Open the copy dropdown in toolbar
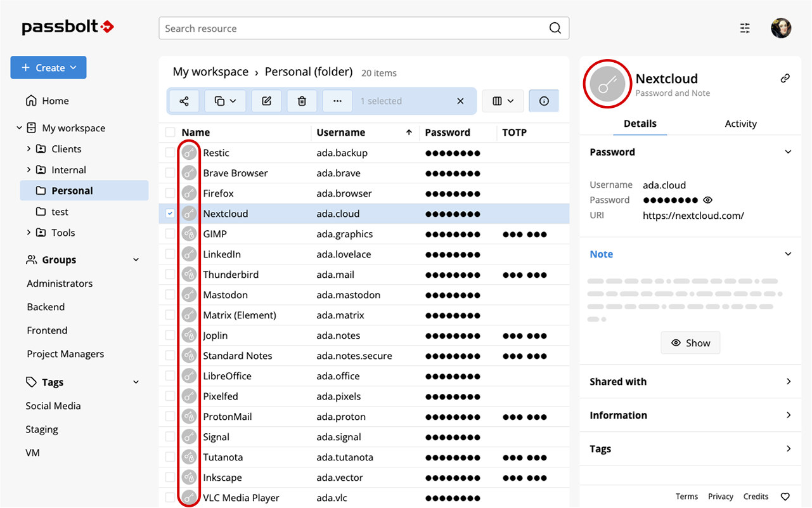 click(225, 101)
